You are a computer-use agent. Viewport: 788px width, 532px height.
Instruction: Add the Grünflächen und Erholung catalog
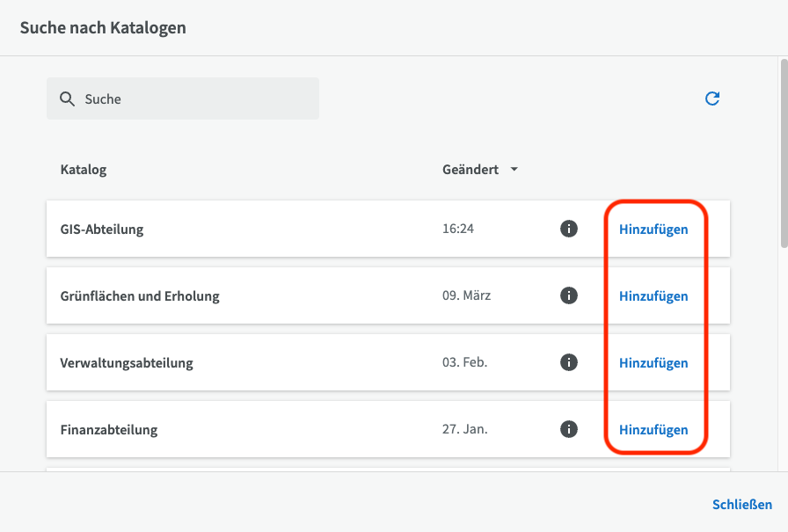(x=653, y=295)
